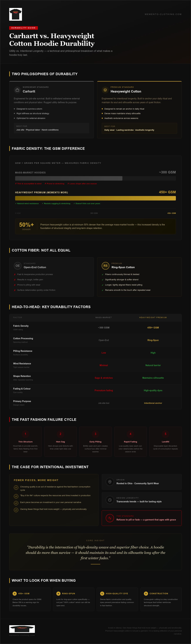
Task: Click the B badge next to Ring-Spun
Action: (x=58, y=593)
